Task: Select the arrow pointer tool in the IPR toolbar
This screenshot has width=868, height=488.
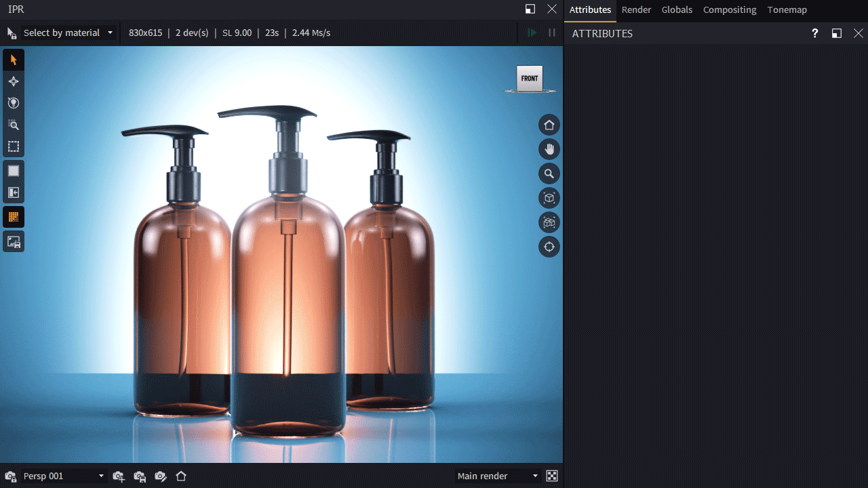Action: (x=14, y=60)
